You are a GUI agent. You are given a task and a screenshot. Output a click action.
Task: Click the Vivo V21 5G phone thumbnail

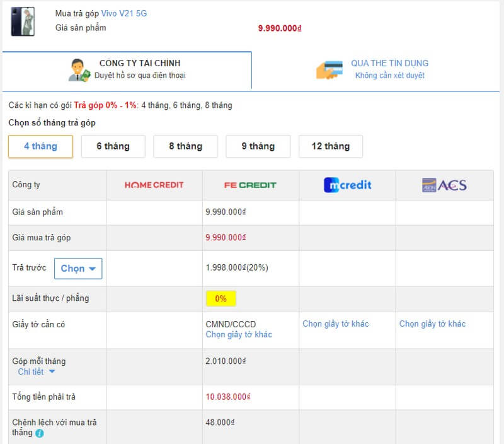coord(23,21)
